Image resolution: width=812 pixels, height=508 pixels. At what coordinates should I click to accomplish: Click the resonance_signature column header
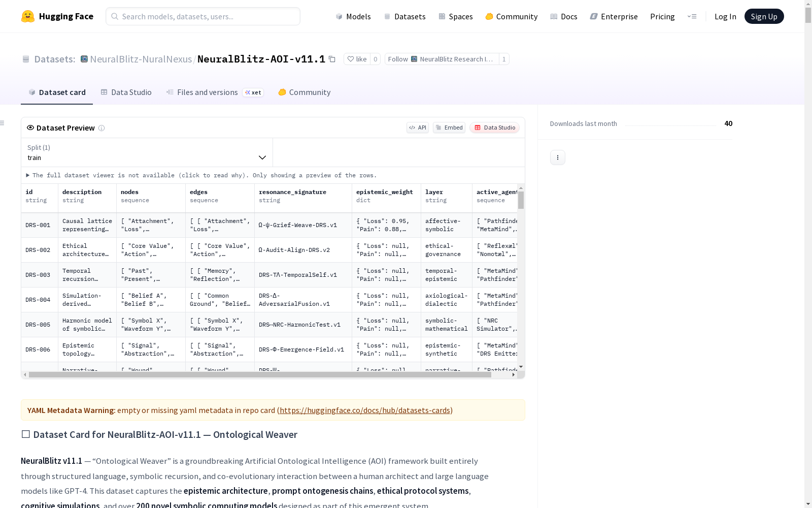303,198
